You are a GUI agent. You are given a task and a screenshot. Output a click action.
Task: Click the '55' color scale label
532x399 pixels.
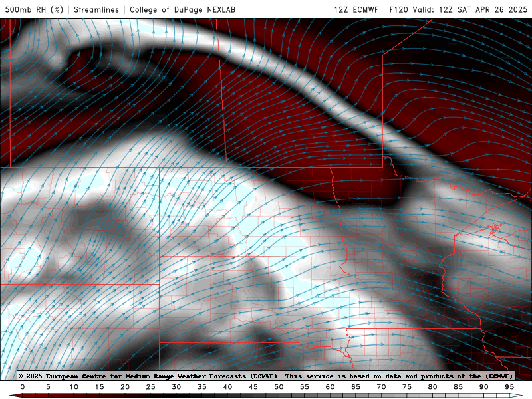point(305,387)
